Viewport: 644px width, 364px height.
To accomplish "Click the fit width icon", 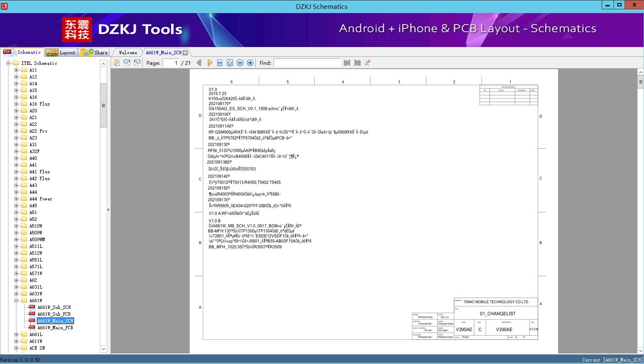I will pyautogui.click(x=220, y=63).
